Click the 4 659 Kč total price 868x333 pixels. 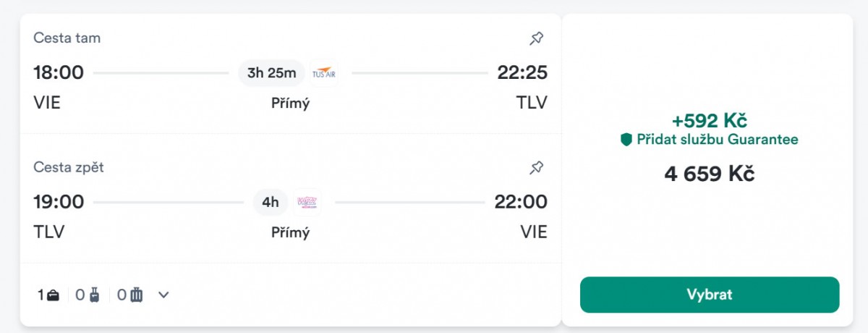click(x=710, y=174)
